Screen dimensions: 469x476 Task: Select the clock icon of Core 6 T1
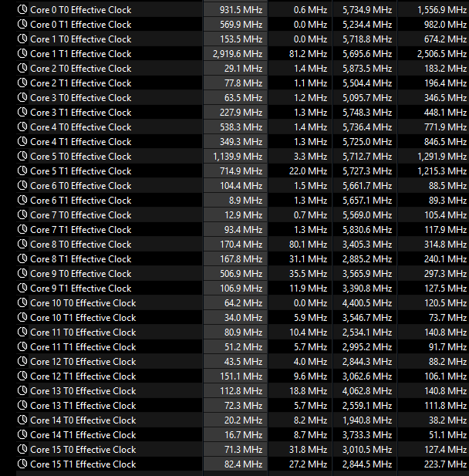(x=22, y=200)
